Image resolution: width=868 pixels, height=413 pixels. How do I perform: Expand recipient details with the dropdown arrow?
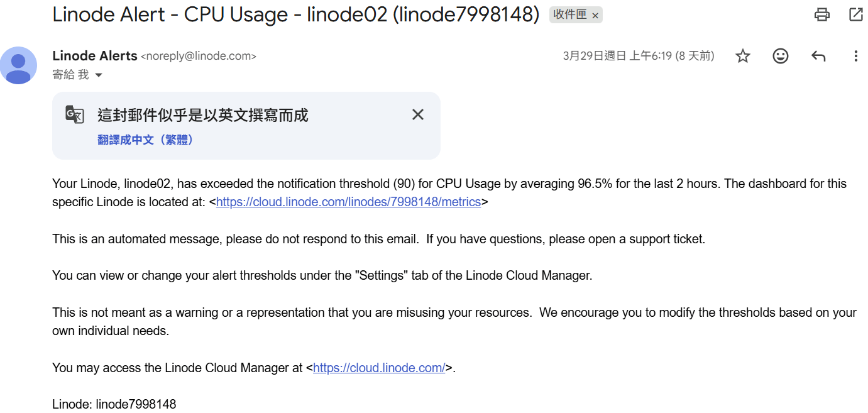98,74
